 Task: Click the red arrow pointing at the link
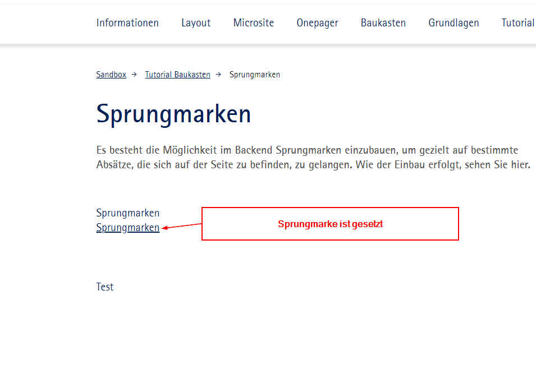[x=181, y=226]
